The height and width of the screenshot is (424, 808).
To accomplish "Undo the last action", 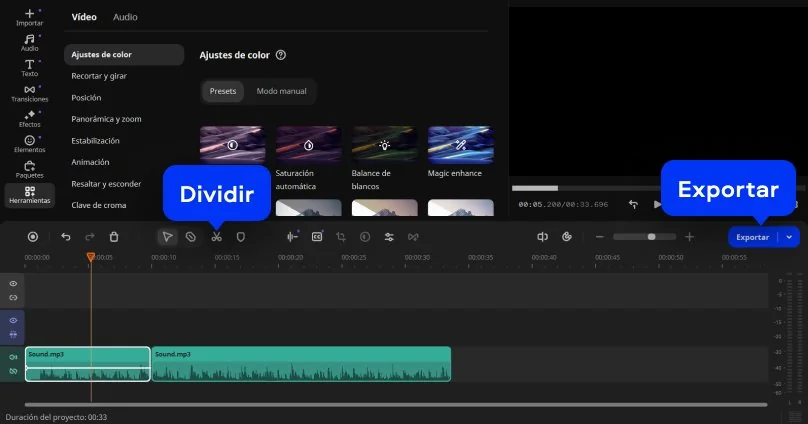I will point(66,237).
